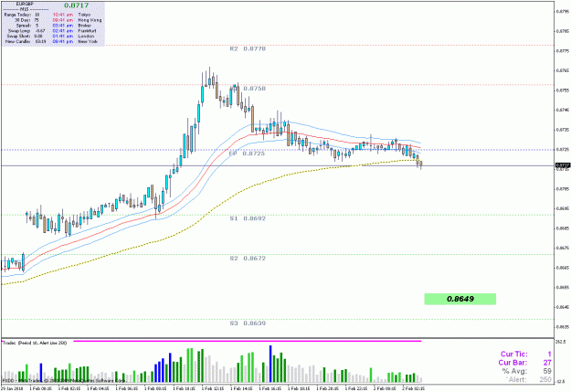Click the R2 0.8778 pivot label
The width and height of the screenshot is (571, 392).
[x=248, y=48]
